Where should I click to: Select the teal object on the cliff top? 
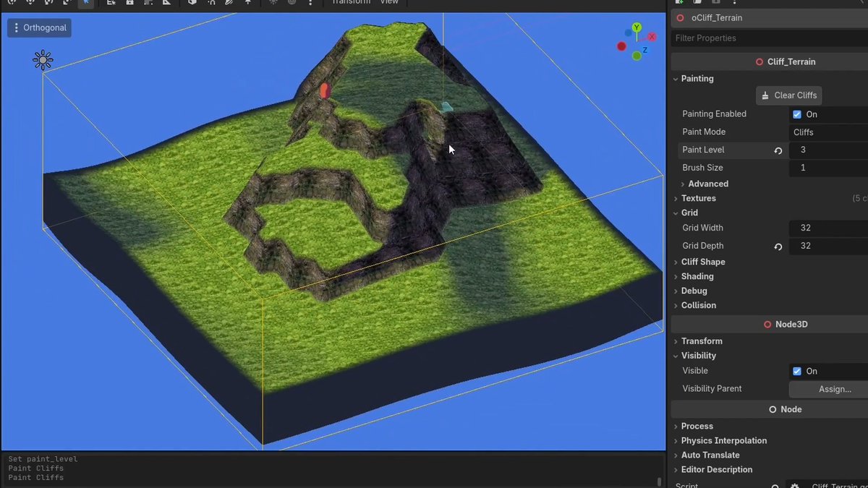click(x=447, y=107)
